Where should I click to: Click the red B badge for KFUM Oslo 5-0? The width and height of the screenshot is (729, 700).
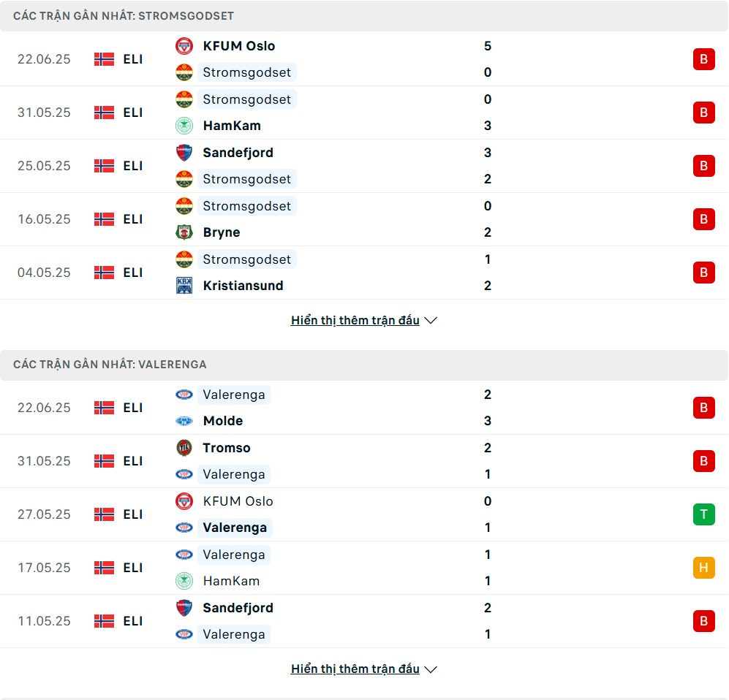point(704,59)
